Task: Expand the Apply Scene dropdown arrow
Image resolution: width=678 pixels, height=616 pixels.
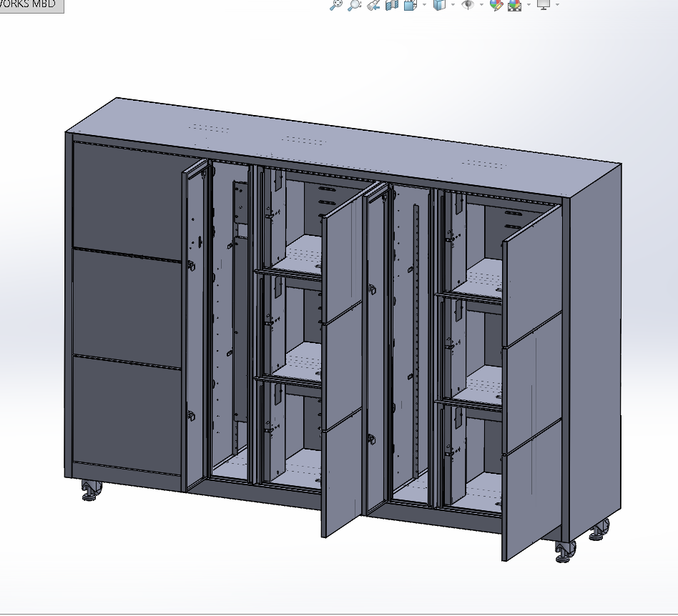Action: coord(529,4)
